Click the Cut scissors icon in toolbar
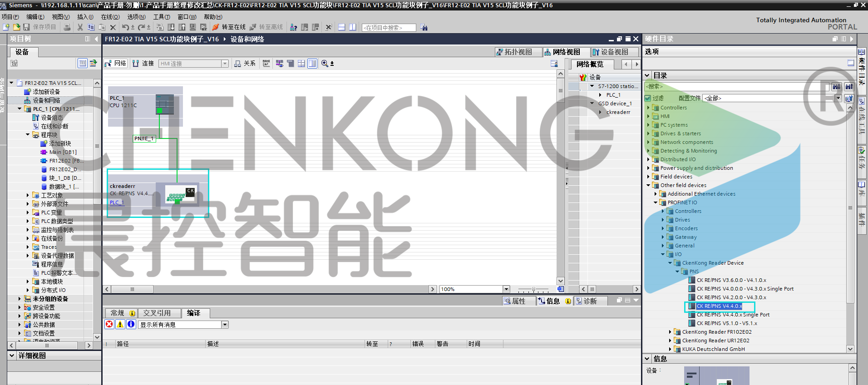 80,27
